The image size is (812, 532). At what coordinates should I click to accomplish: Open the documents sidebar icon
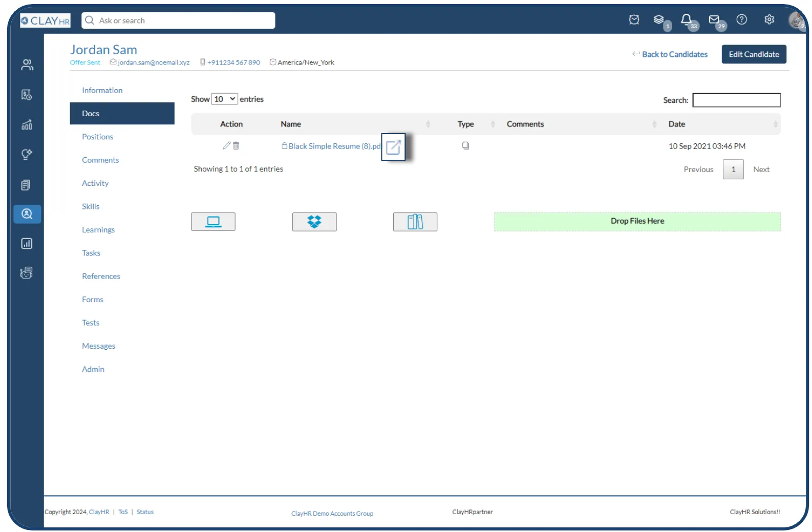pos(27,185)
